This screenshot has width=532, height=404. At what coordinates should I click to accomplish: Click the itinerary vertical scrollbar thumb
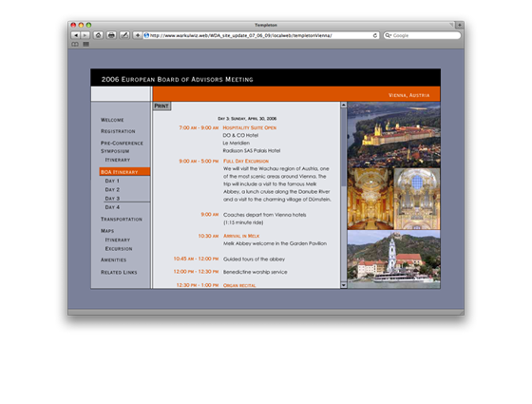[343, 147]
